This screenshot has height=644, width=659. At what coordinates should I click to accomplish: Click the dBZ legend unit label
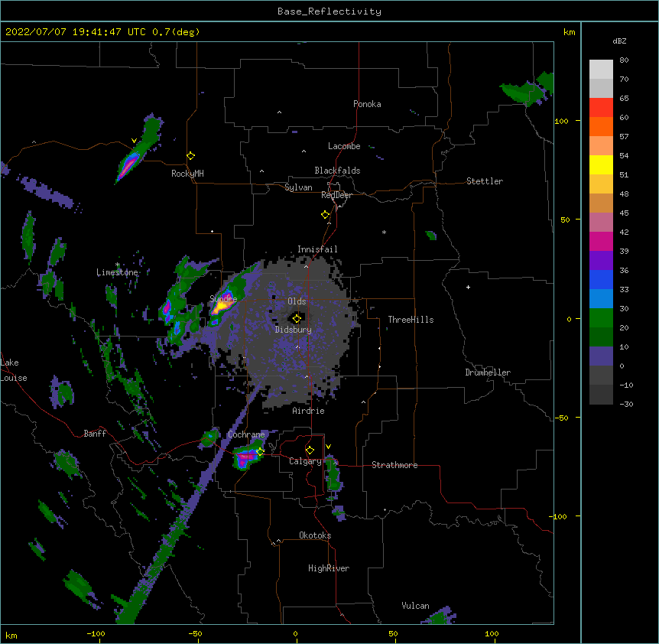click(619, 41)
